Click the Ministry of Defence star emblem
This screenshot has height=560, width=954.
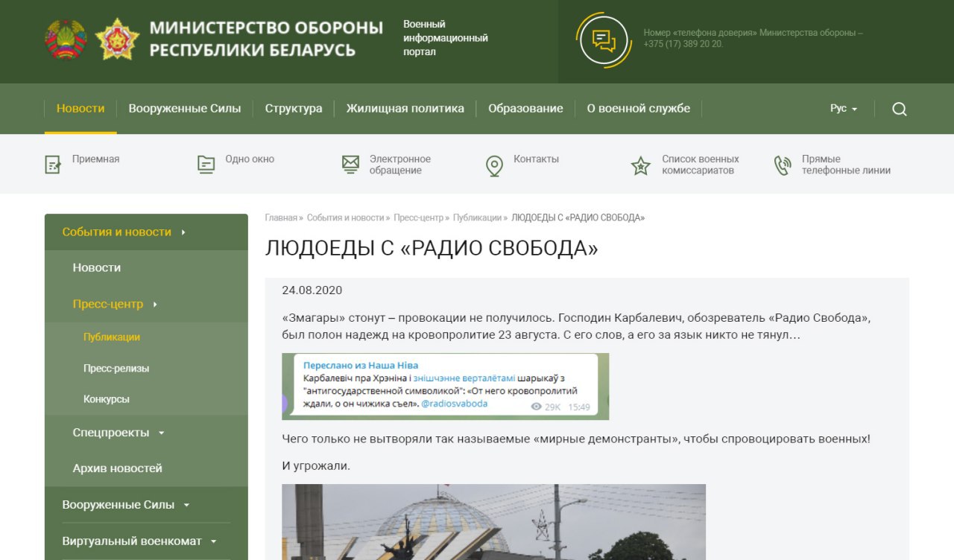click(117, 39)
